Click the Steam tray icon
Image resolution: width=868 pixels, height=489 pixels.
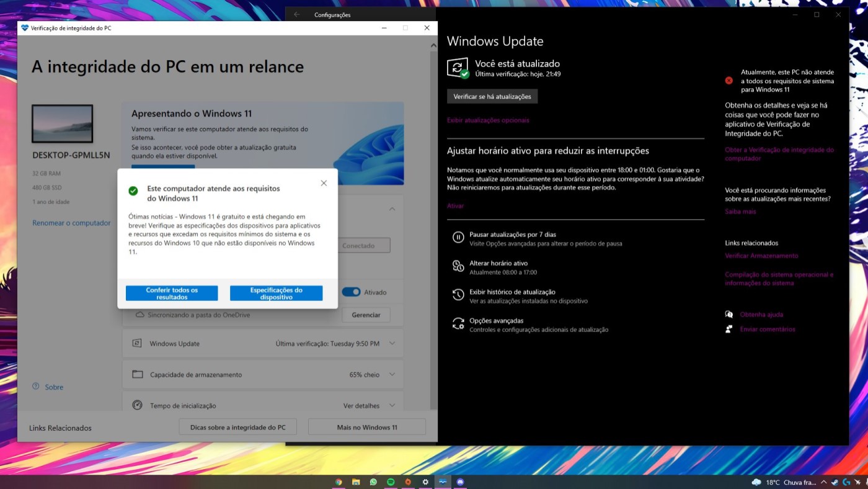pos(835,482)
